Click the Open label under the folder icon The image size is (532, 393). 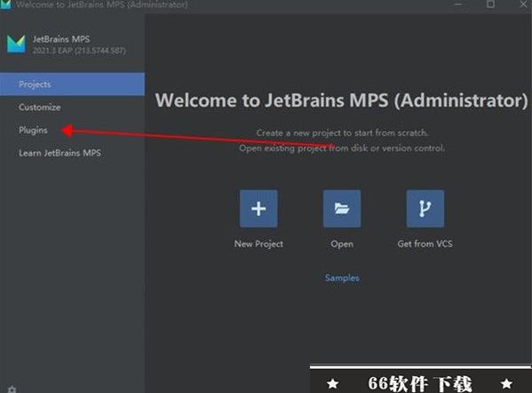[342, 244]
